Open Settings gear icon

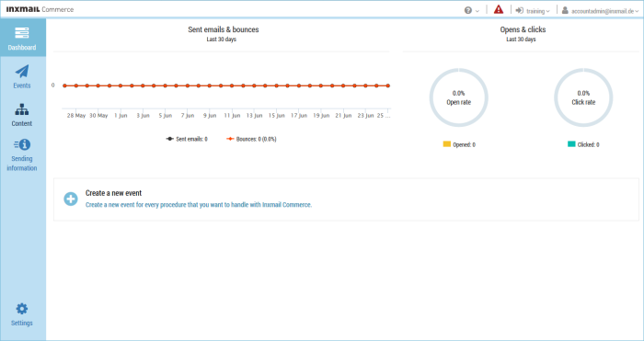tap(22, 309)
